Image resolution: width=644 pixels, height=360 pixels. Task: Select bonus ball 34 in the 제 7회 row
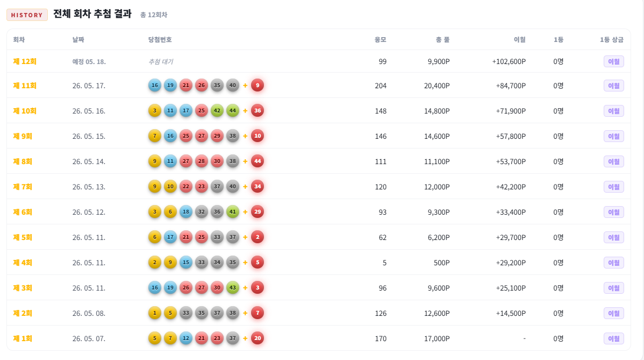[x=257, y=187]
